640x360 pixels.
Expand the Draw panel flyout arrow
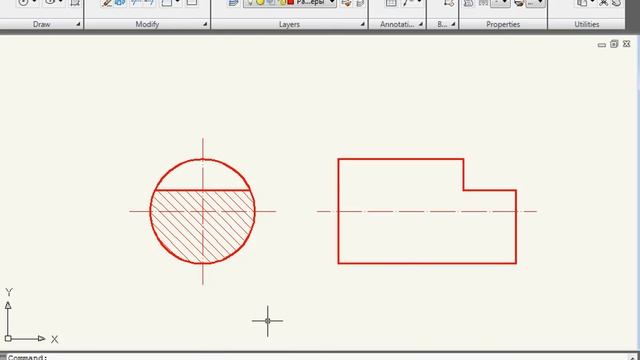(x=78, y=24)
